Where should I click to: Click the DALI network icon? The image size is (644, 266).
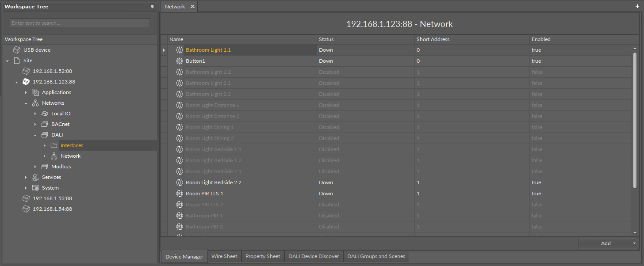[x=45, y=135]
